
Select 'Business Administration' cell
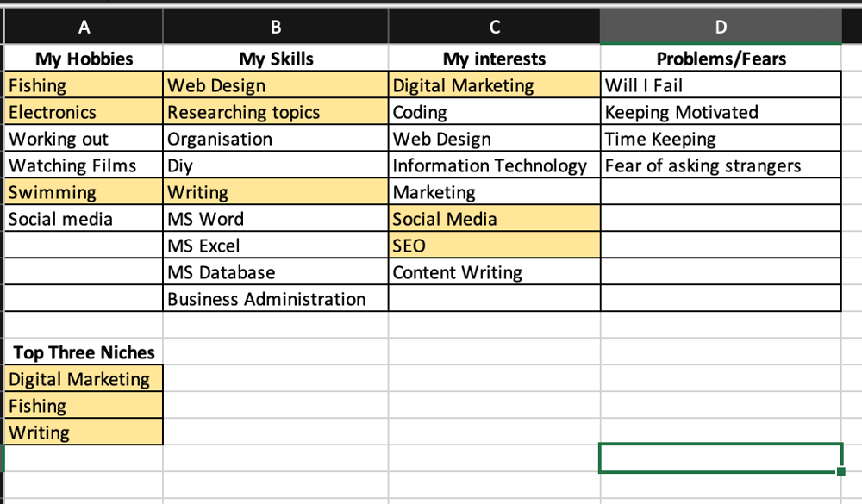(276, 298)
